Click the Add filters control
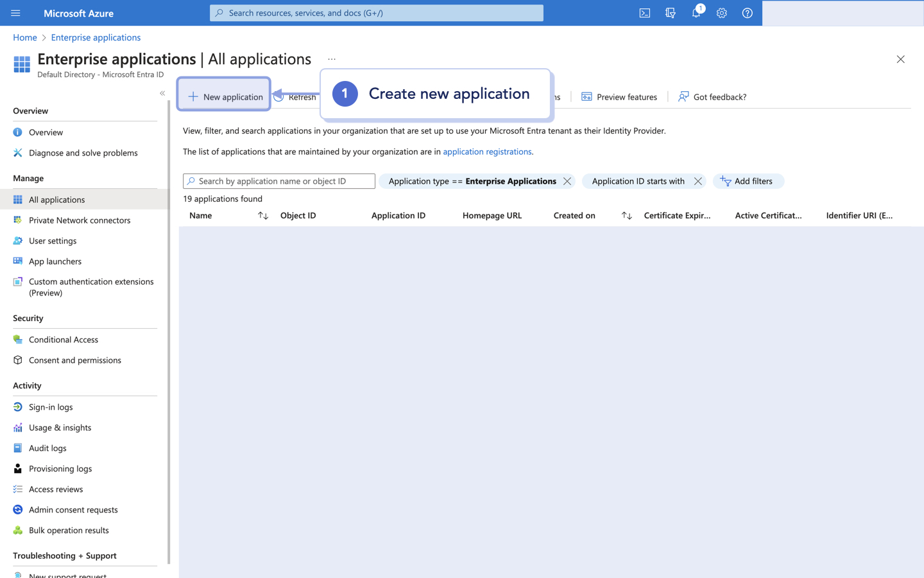Image resolution: width=924 pixels, height=578 pixels. 748,181
